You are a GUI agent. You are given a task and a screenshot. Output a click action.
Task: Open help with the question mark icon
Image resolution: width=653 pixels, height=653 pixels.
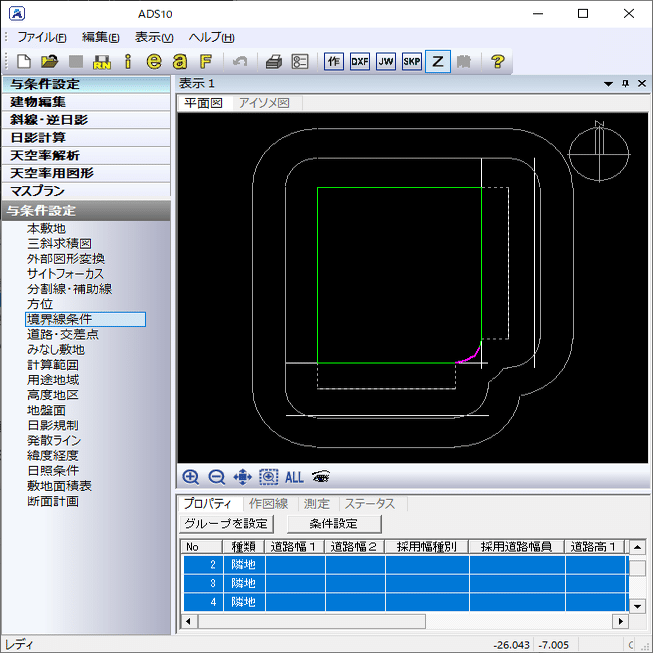(498, 62)
